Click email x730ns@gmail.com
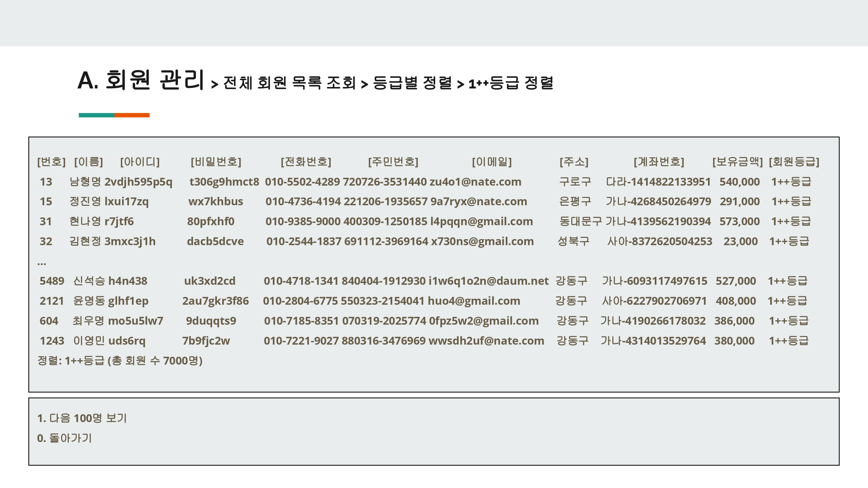The width and height of the screenshot is (868, 488). click(x=483, y=241)
